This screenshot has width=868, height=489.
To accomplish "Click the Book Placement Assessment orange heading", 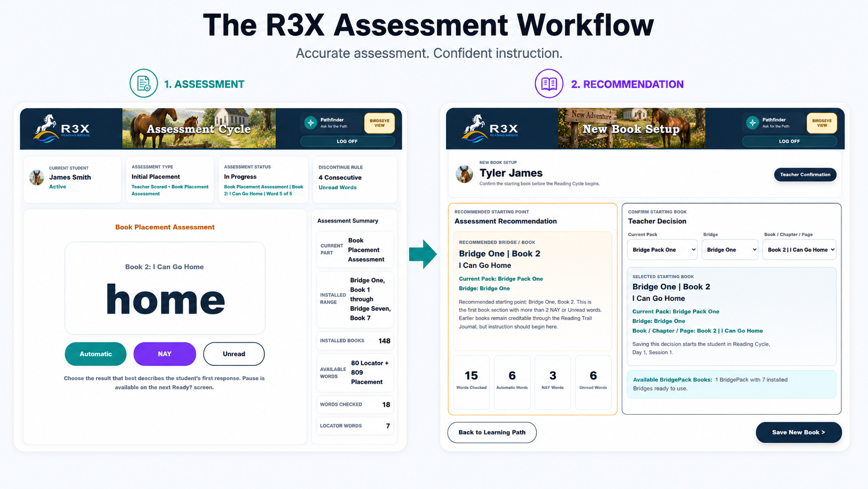I will pyautogui.click(x=165, y=227).
